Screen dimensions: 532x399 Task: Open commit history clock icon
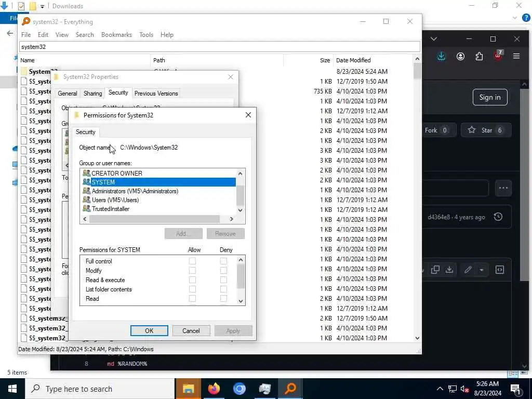[x=498, y=217]
